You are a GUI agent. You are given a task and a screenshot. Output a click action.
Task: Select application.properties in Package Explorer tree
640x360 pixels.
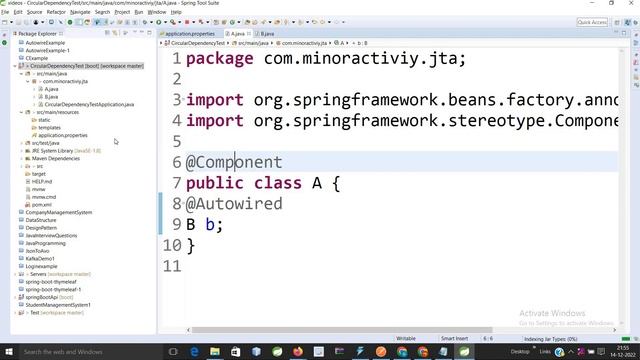click(x=62, y=136)
